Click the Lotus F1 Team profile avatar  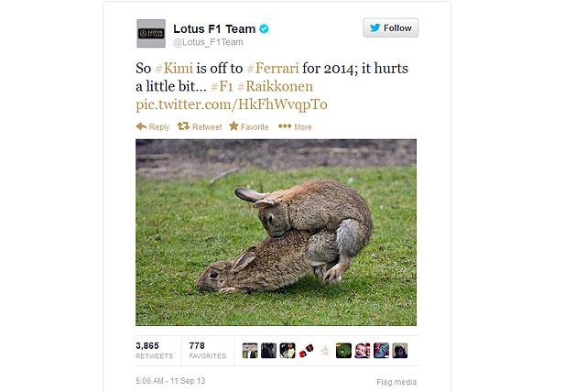coord(151,33)
